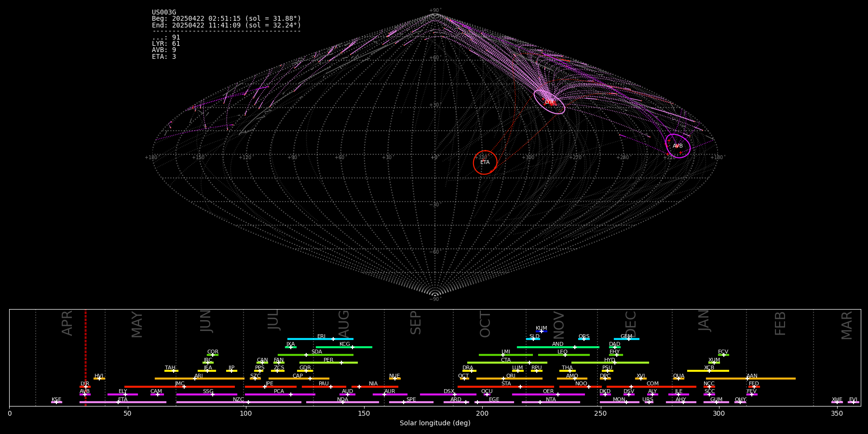Select the KSE shower label near April
This screenshot has height=434, width=868.
[56, 400]
